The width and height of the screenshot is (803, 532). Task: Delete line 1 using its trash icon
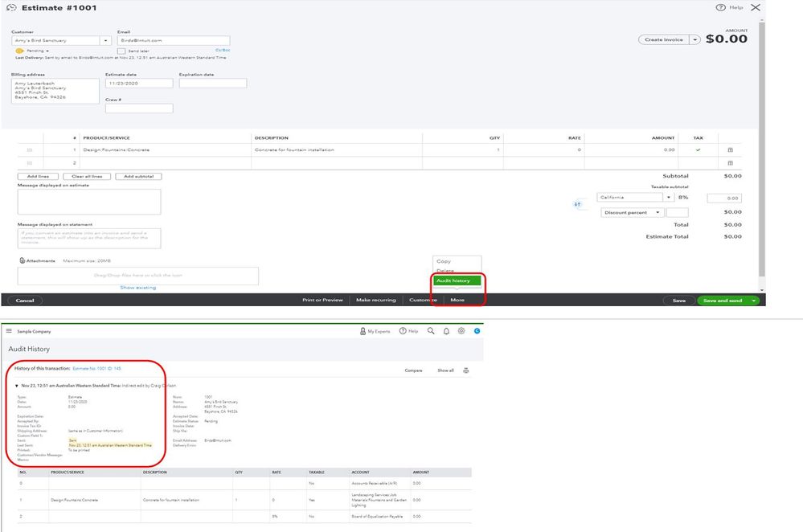[731, 150]
